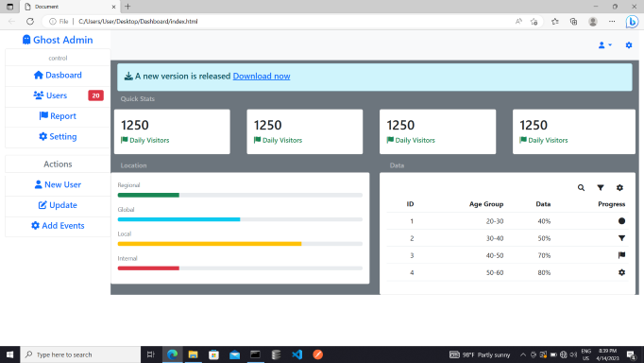644x363 pixels.
Task: Click the flag icon beside Report
Action: (x=43, y=115)
